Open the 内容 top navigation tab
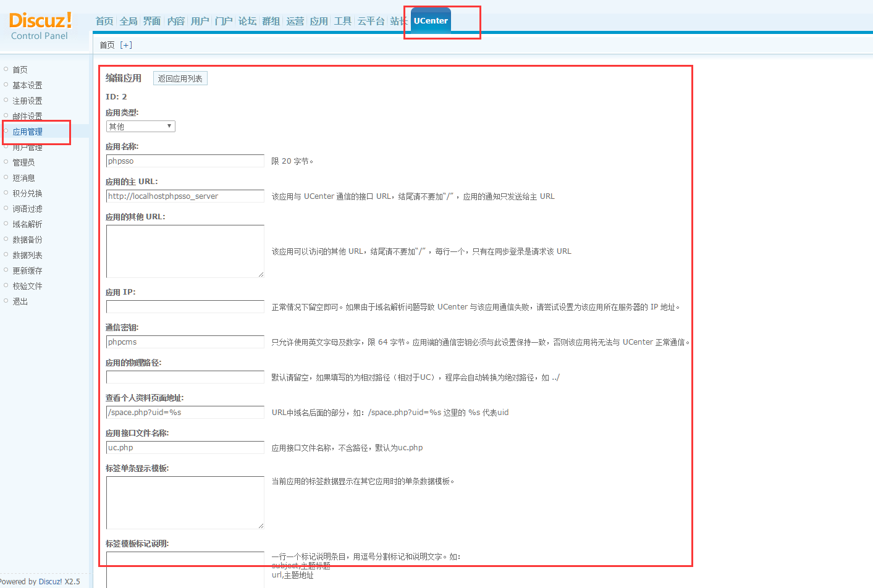This screenshot has height=588, width=873. [x=176, y=21]
